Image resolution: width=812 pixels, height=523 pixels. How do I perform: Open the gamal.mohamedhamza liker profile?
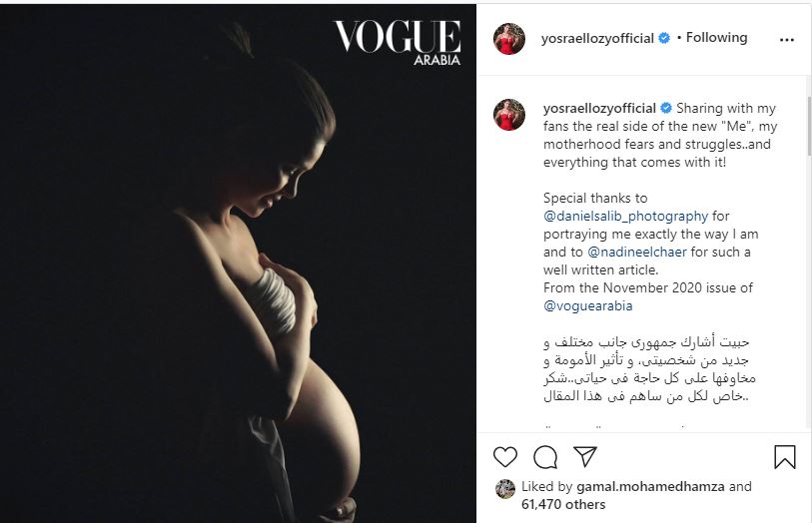click(650, 486)
